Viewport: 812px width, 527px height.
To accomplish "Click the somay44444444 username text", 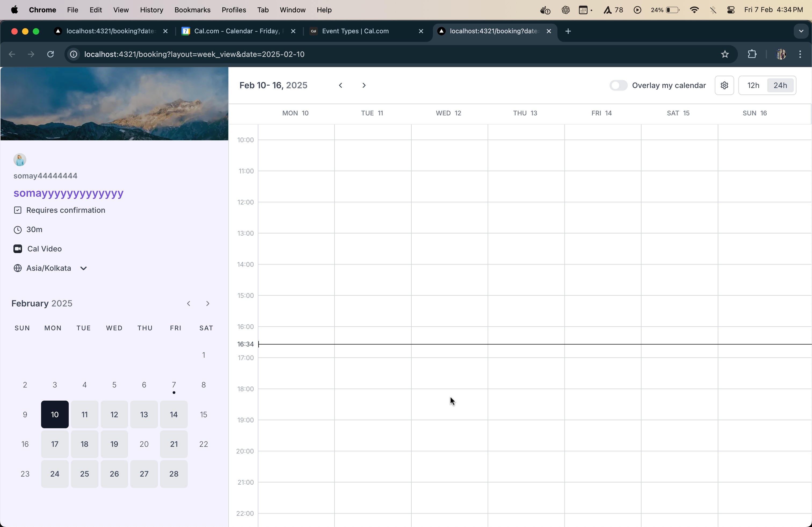I will click(46, 176).
